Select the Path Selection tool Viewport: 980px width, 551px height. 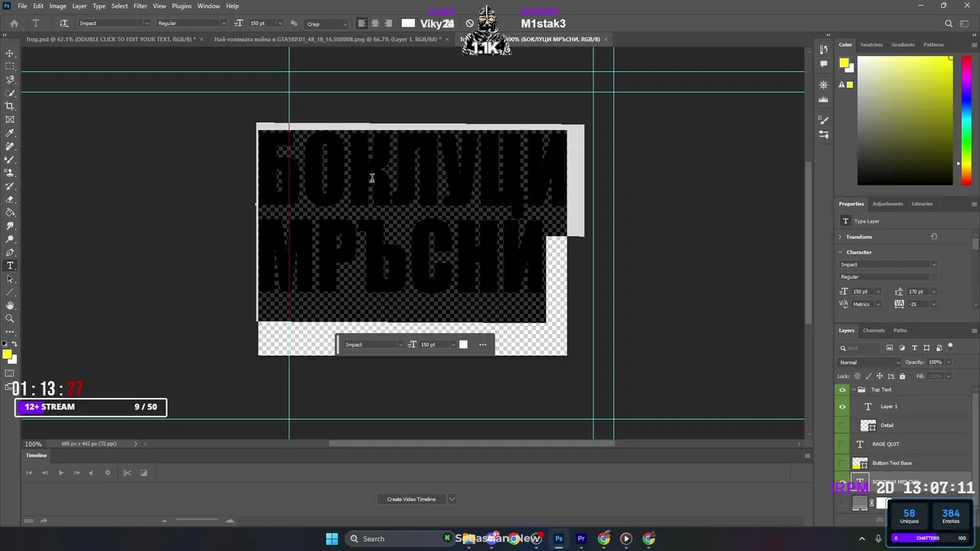click(10, 279)
